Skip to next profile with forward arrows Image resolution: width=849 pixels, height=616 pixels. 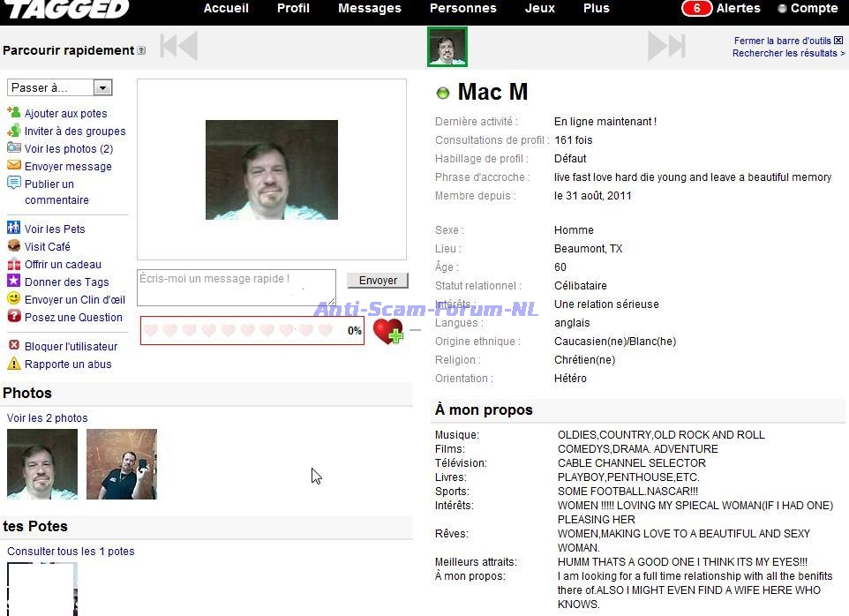pyautogui.click(x=666, y=46)
